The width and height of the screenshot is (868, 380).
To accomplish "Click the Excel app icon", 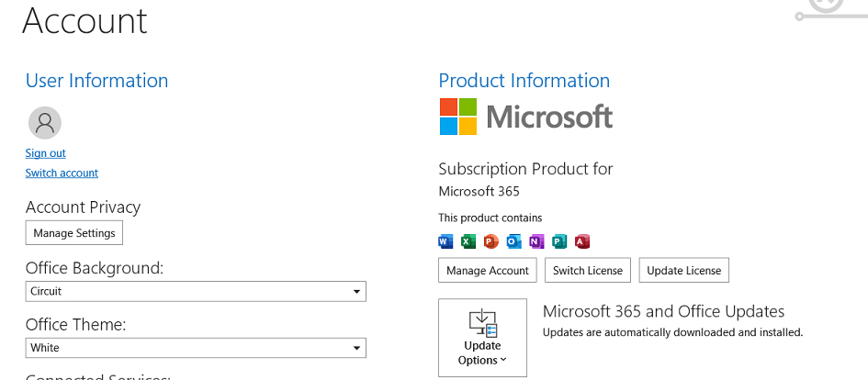I will pos(468,241).
